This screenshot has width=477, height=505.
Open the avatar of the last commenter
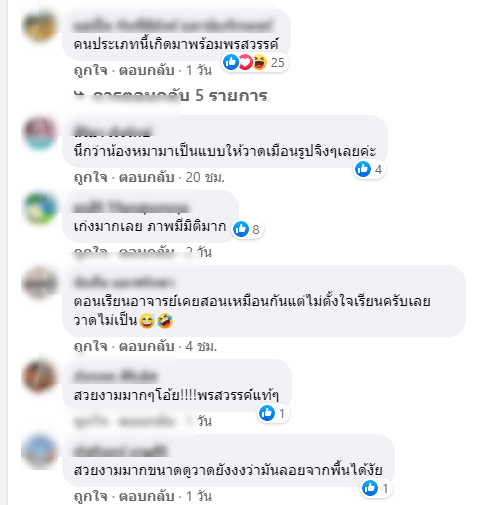(x=40, y=452)
